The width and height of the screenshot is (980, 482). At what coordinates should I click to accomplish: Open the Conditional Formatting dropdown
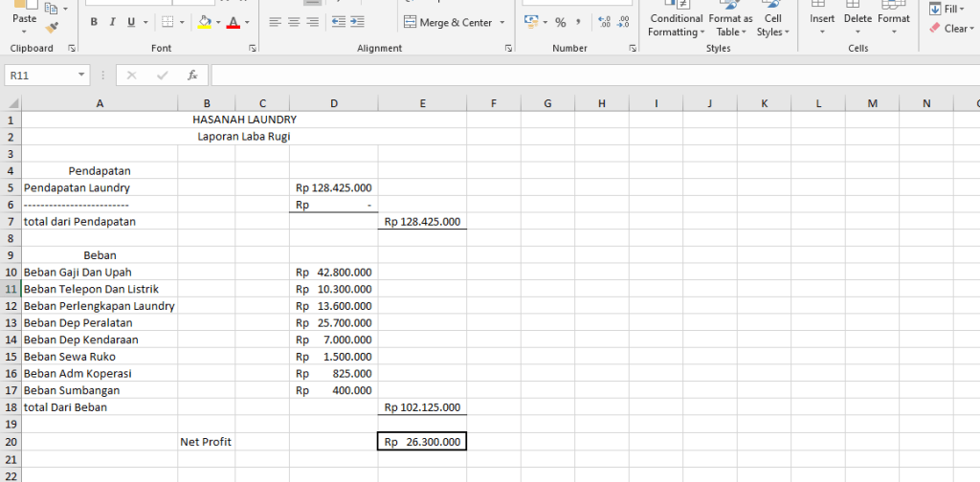[x=676, y=25]
